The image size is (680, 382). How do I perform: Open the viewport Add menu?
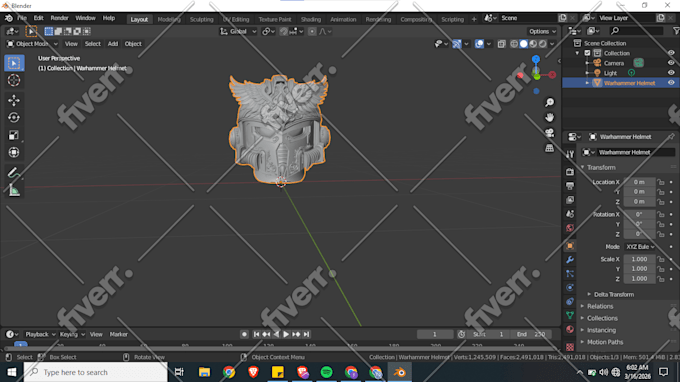(x=113, y=44)
